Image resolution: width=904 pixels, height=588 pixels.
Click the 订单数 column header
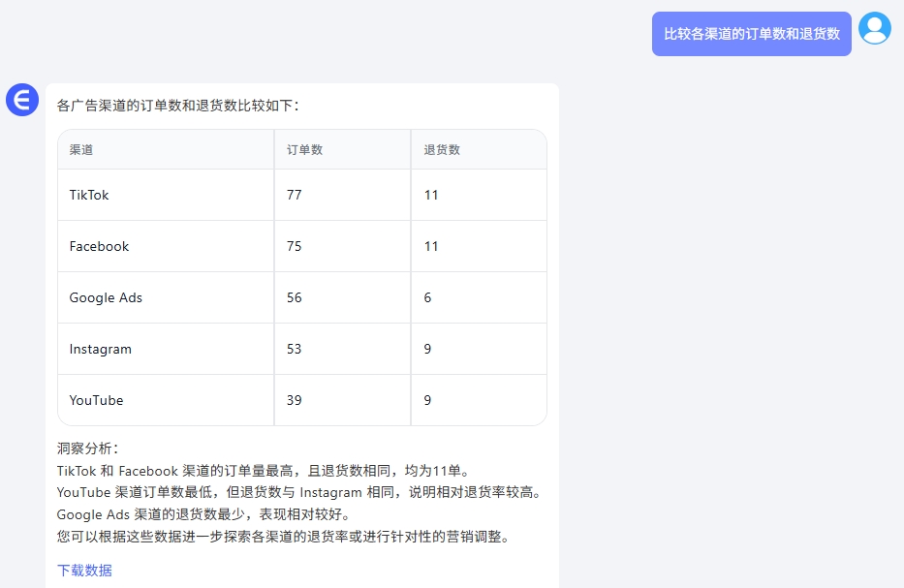[x=342, y=149]
